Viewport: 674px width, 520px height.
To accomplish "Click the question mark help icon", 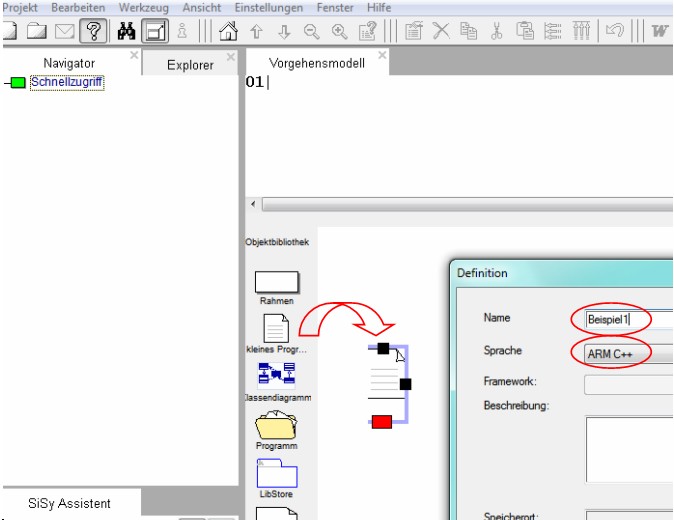I will [93, 31].
